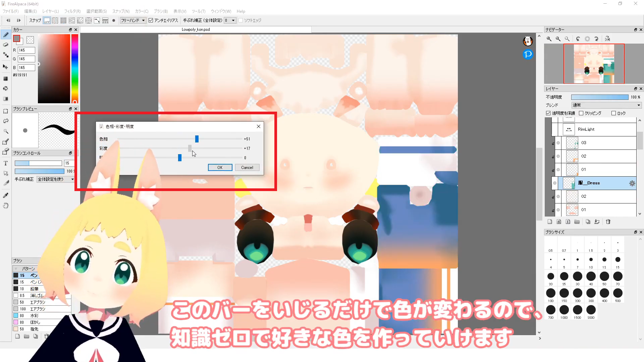The image size is (644, 362).
Task: Click the layer 不透明度 opacity slider
Action: pos(600,97)
